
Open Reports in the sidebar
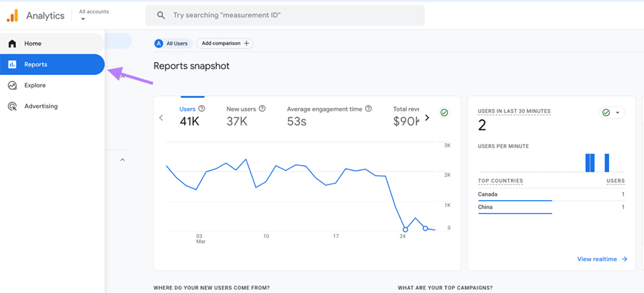[x=52, y=64]
